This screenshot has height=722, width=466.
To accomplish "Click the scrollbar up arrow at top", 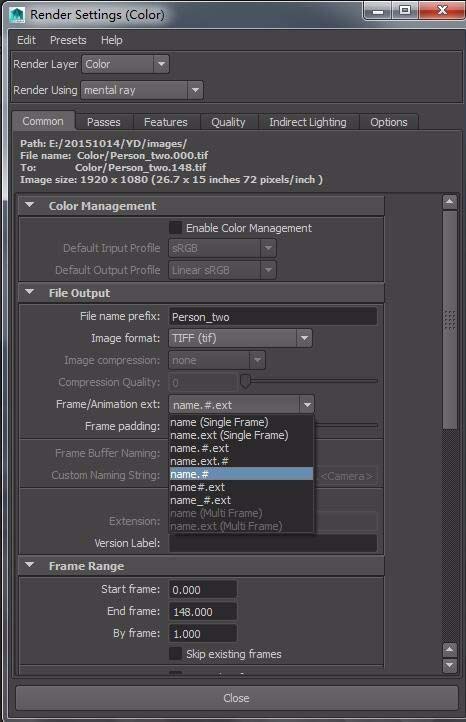I will click(x=449, y=202).
